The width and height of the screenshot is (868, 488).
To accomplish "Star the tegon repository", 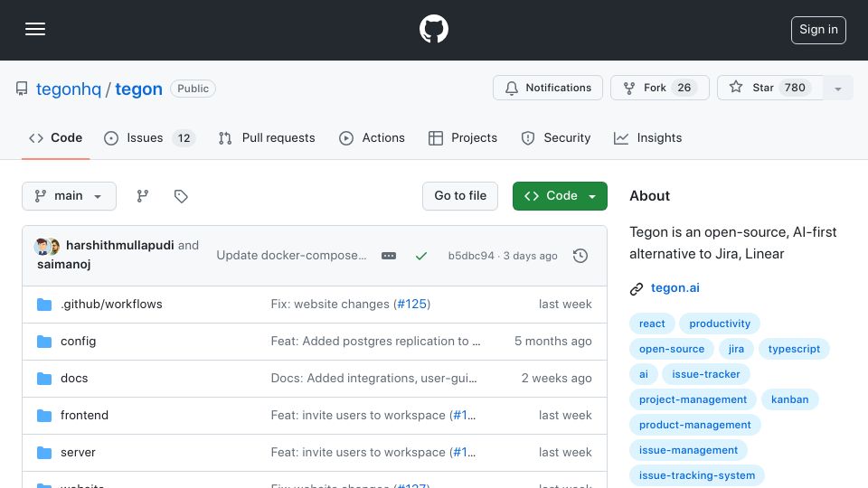I will pyautogui.click(x=769, y=88).
